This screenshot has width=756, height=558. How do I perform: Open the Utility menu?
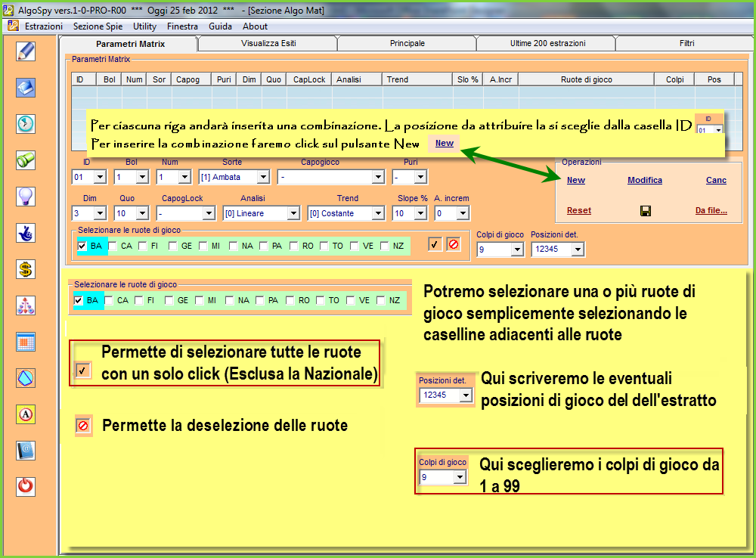[144, 26]
